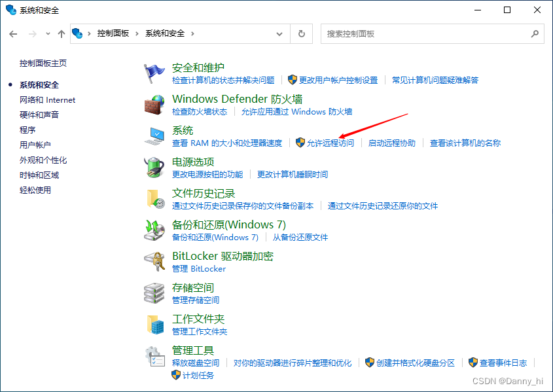Click the shield icon beside 创建并格式化硬盘分区

point(369,363)
